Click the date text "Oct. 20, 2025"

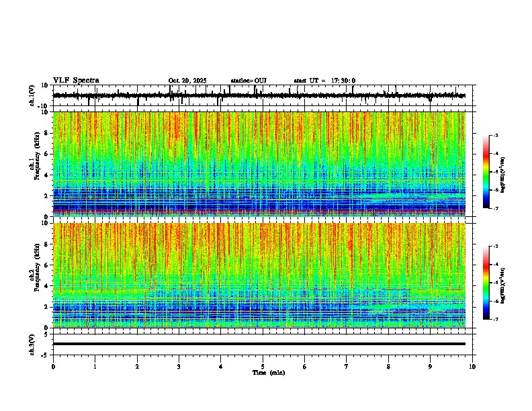(x=187, y=81)
